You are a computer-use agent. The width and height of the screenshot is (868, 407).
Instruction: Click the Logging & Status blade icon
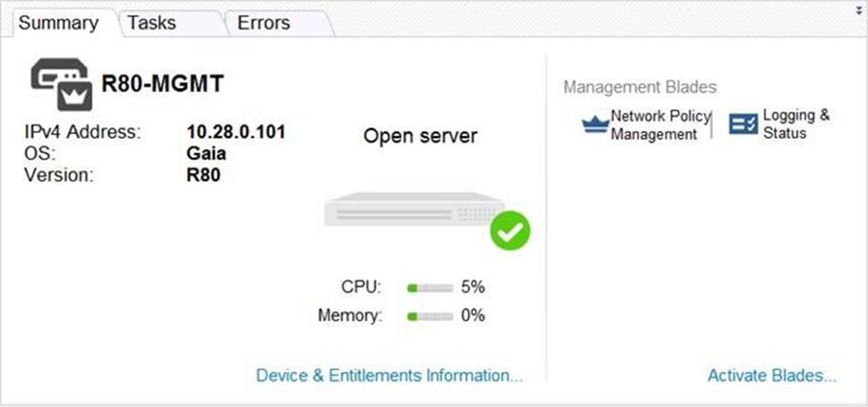pos(743,124)
